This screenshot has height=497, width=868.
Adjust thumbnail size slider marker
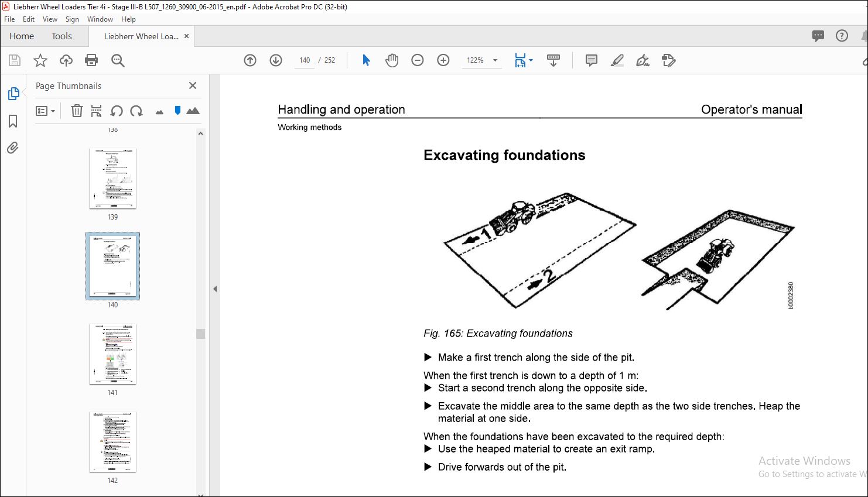click(177, 111)
